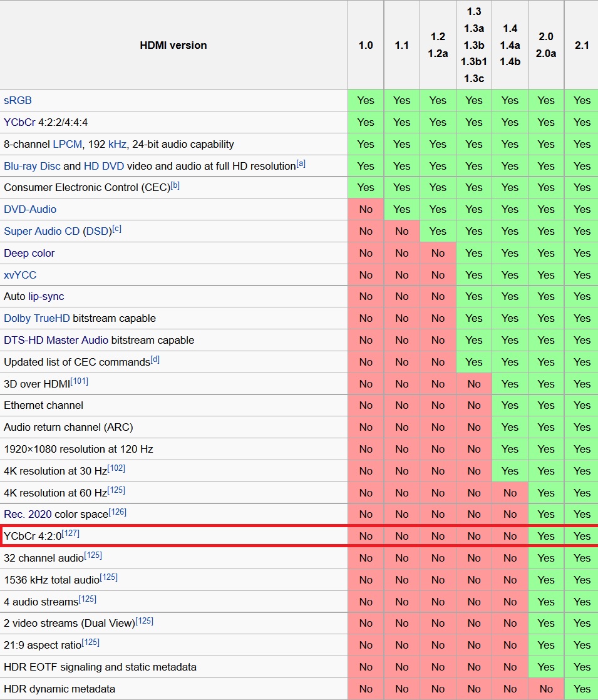Image resolution: width=598 pixels, height=700 pixels.
Task: Open the xvYCC link
Action: pos(20,275)
